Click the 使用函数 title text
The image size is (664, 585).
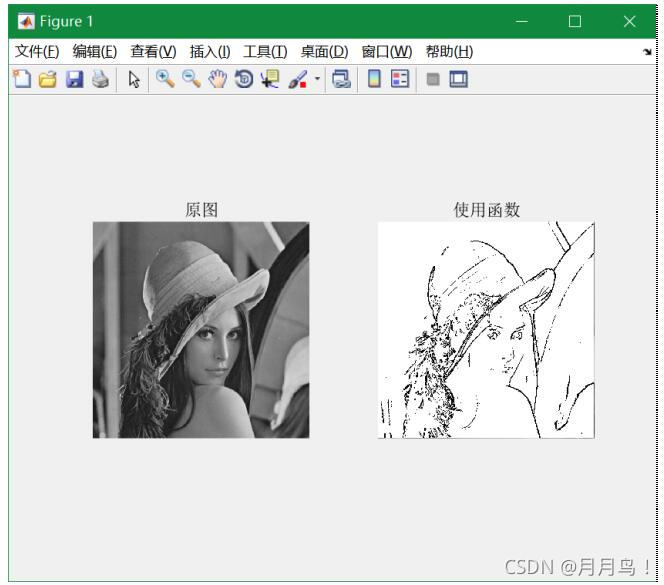[x=487, y=210]
